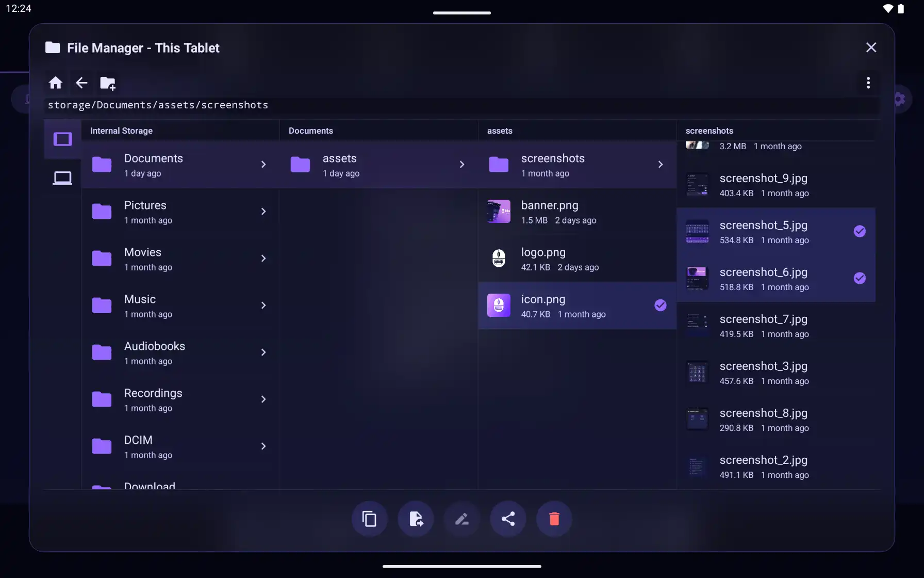
Task: Click the DCIM folder icon
Action: pyautogui.click(x=102, y=446)
